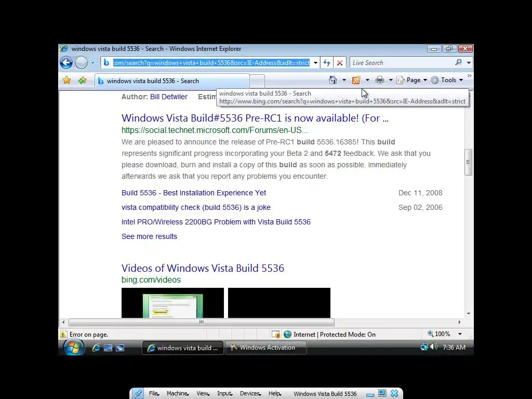The image size is (532, 399).
Task: Open the VirtualBox File menu
Action: (154, 394)
